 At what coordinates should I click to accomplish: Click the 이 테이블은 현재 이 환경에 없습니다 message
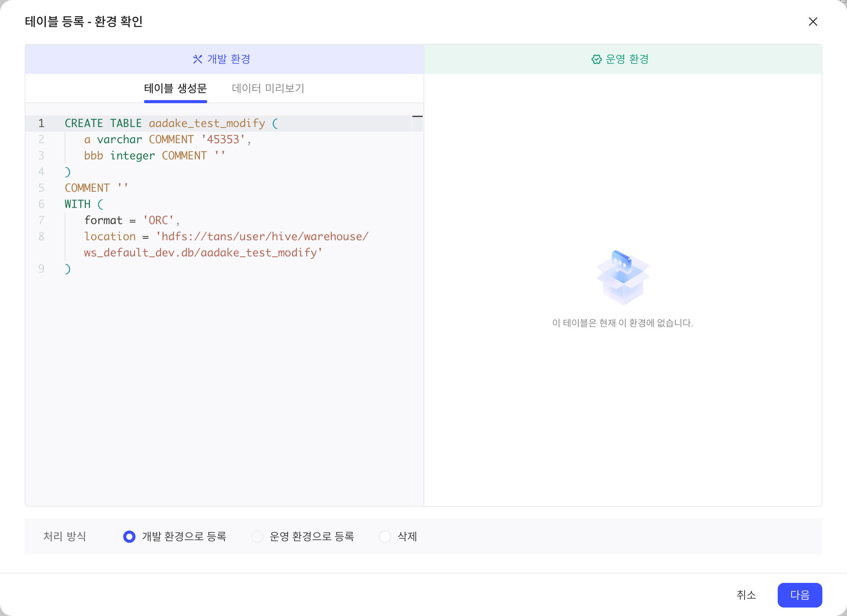(x=623, y=323)
